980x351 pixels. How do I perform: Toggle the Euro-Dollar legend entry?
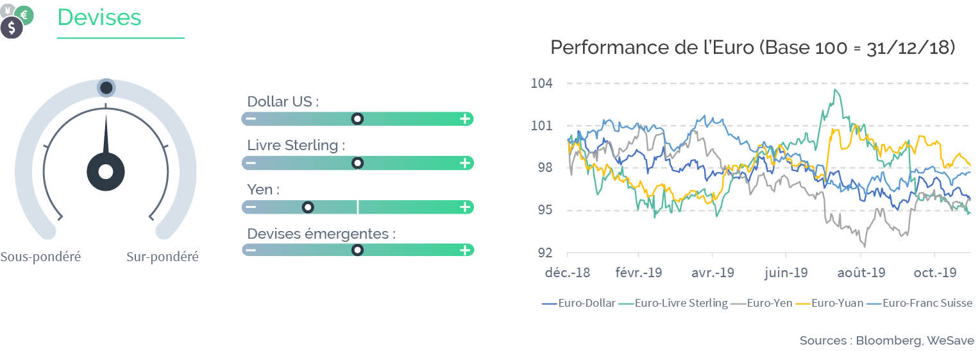[579, 304]
